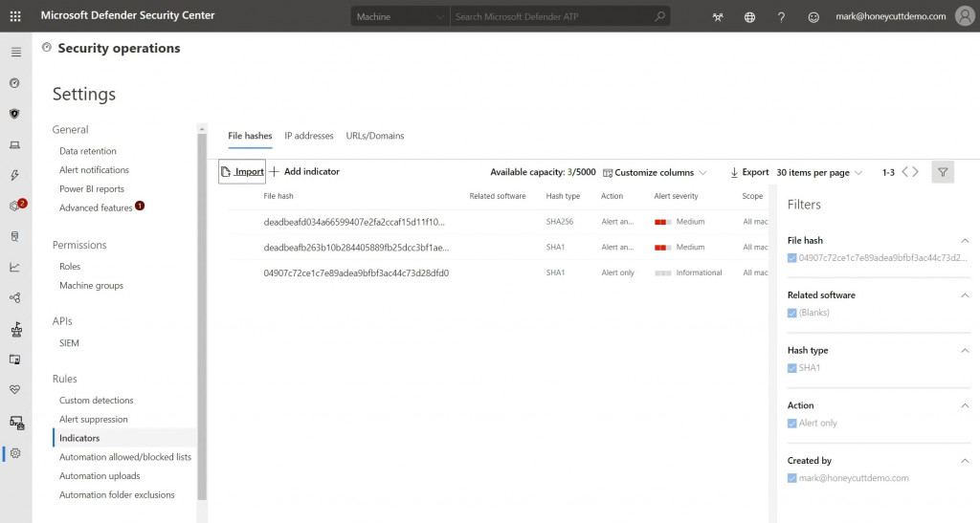Viewport: 980px width, 523px height.
Task: Open the reports chart icon in sidebar
Action: click(x=15, y=267)
